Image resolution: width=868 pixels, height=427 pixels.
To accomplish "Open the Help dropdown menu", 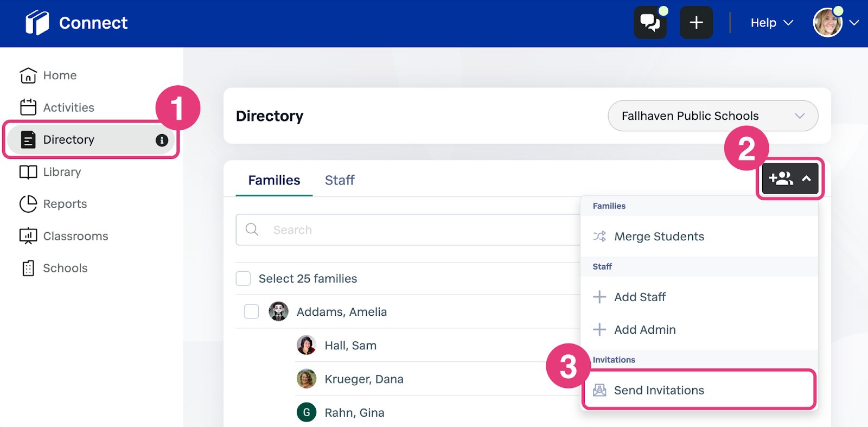I will (771, 23).
